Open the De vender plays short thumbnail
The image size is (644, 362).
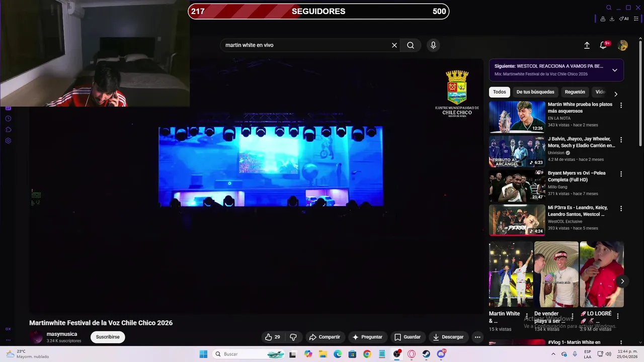pos(556,274)
